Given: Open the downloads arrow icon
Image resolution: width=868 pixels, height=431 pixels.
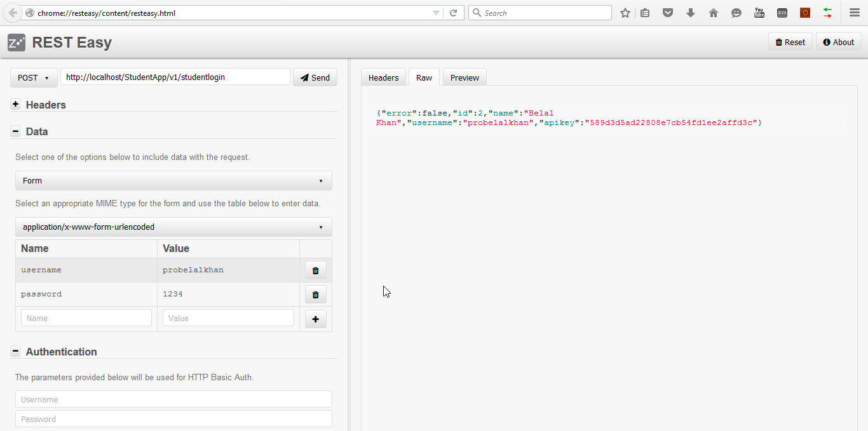Looking at the screenshot, I should 691,13.
